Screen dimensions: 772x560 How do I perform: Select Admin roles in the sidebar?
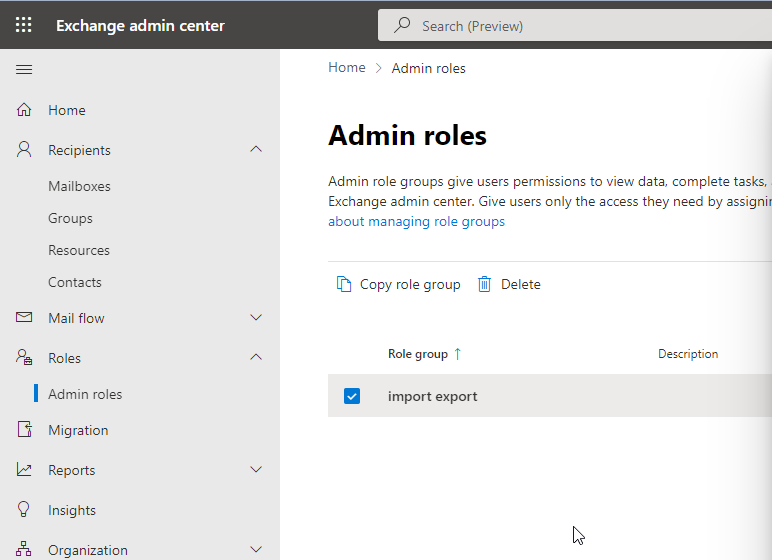pyautogui.click(x=85, y=394)
